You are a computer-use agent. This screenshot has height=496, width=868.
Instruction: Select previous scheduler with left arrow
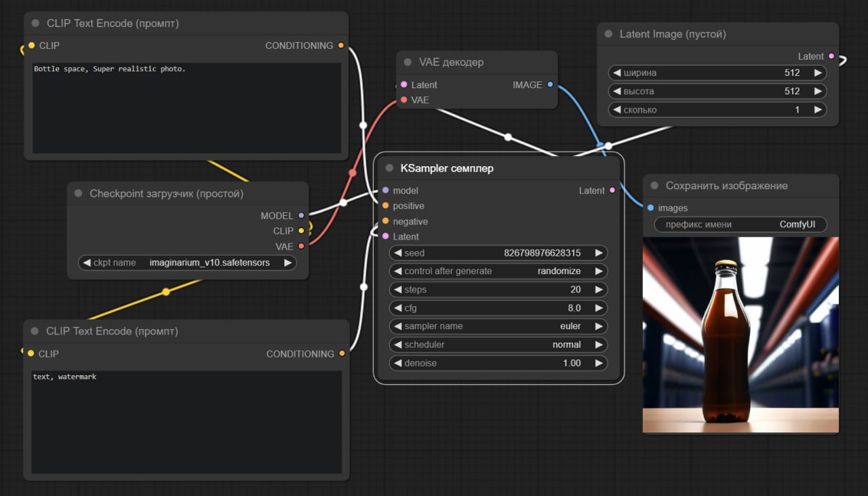(397, 345)
